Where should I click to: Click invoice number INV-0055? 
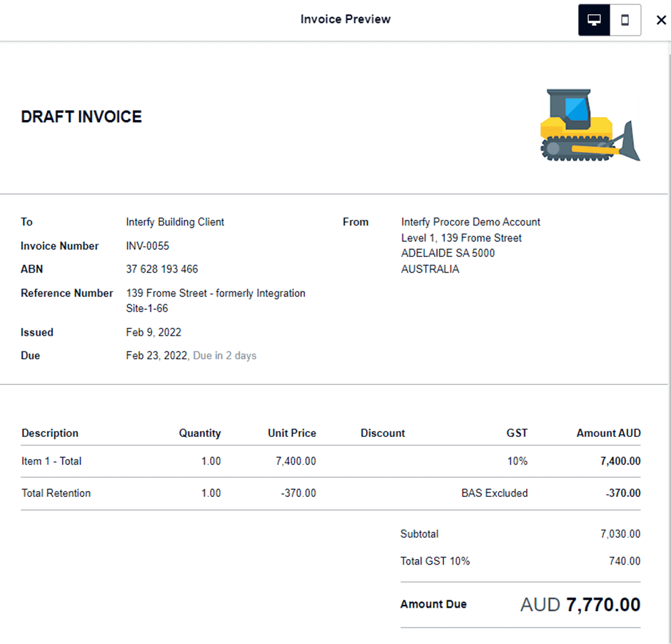point(148,246)
